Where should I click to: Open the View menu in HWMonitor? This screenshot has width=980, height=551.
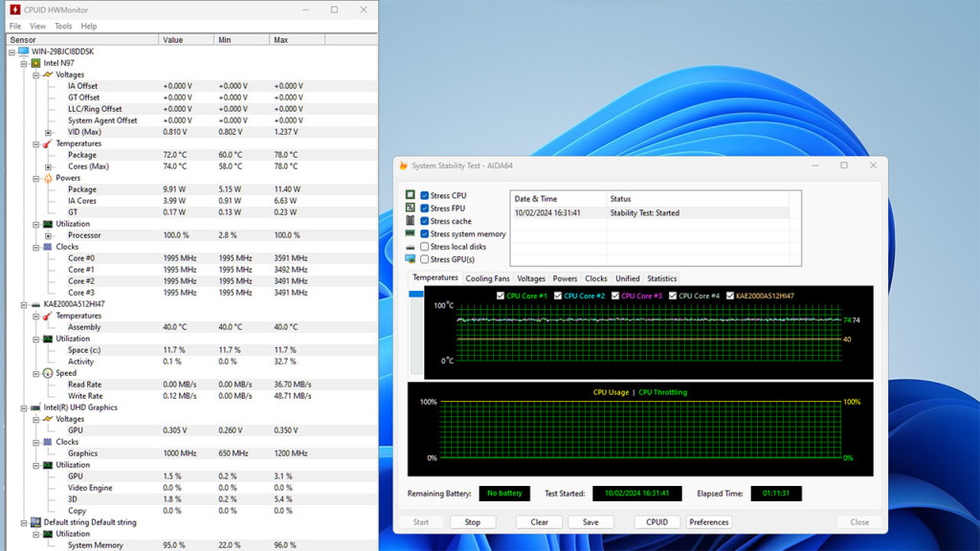[x=37, y=26]
